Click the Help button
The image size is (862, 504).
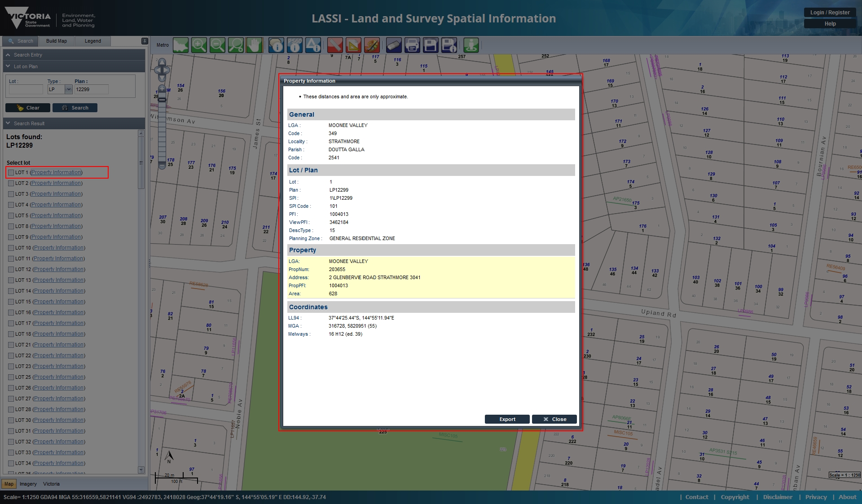pos(830,24)
